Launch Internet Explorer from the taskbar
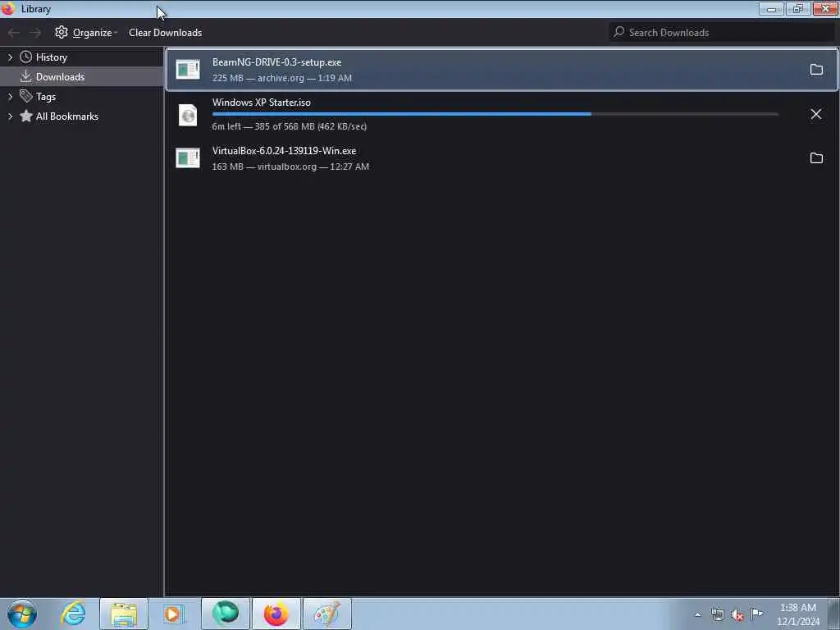The width and height of the screenshot is (840, 630). (73, 614)
